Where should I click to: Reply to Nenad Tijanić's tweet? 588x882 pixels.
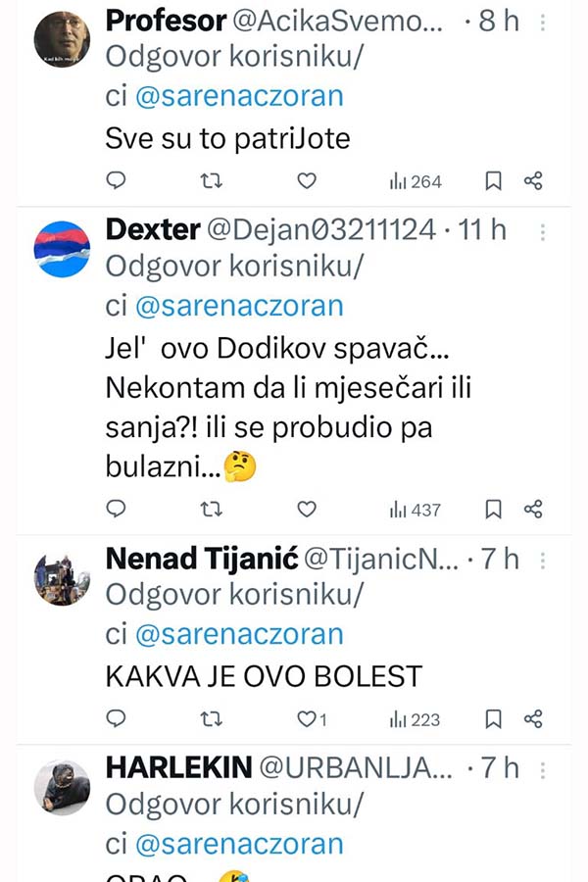click(x=117, y=720)
